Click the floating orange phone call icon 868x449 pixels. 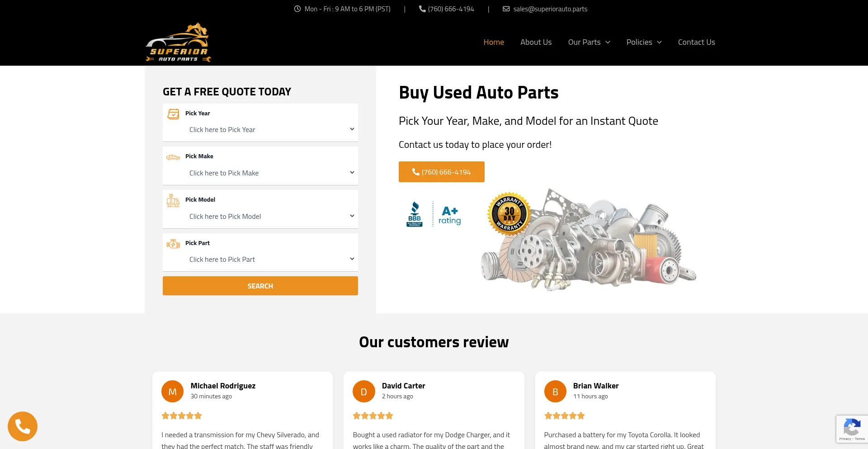23,426
